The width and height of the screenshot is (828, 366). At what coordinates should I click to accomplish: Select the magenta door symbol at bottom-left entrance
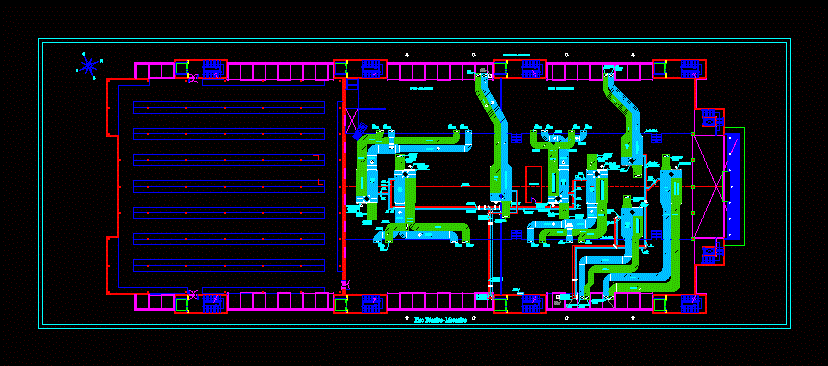point(193,294)
